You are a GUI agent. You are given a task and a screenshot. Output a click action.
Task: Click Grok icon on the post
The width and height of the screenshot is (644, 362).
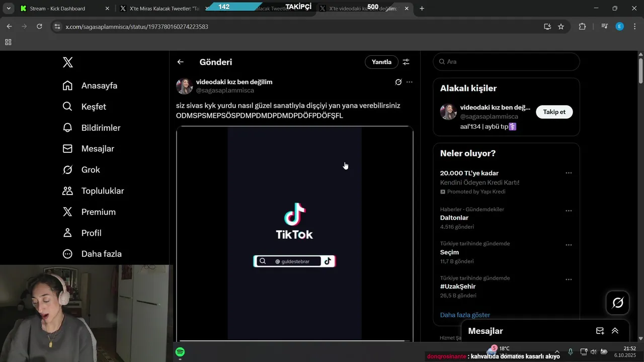pyautogui.click(x=398, y=82)
